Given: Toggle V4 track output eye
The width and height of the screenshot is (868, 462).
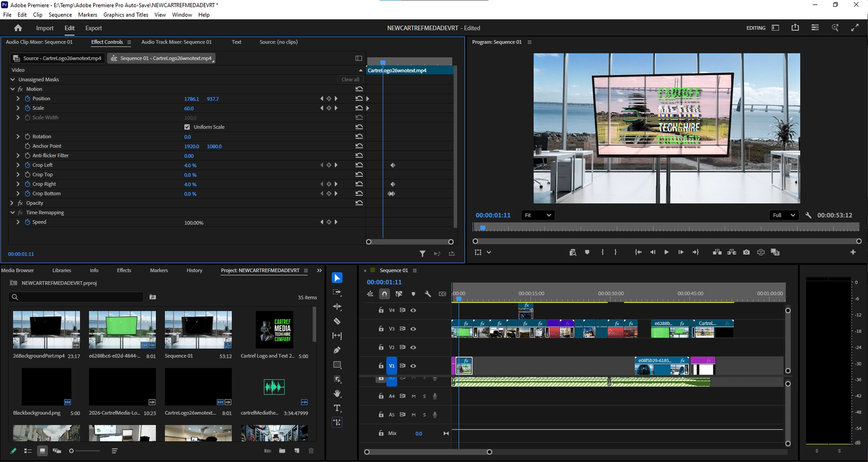Looking at the screenshot, I should click(x=413, y=310).
